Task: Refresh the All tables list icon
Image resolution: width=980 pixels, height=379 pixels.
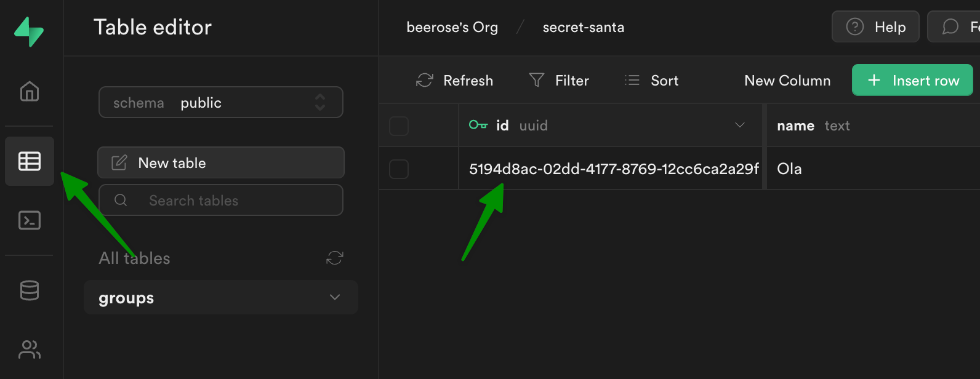Action: [335, 258]
